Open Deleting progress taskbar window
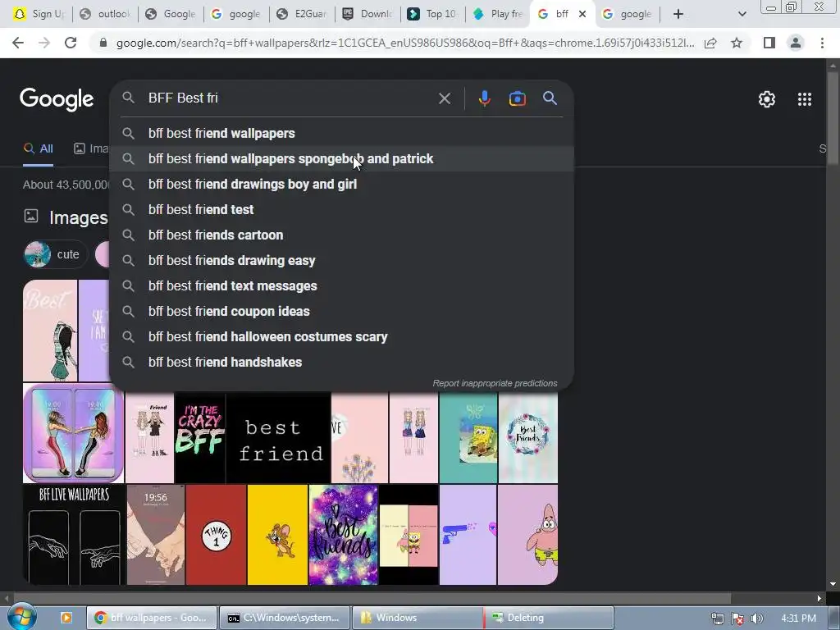 click(549, 618)
